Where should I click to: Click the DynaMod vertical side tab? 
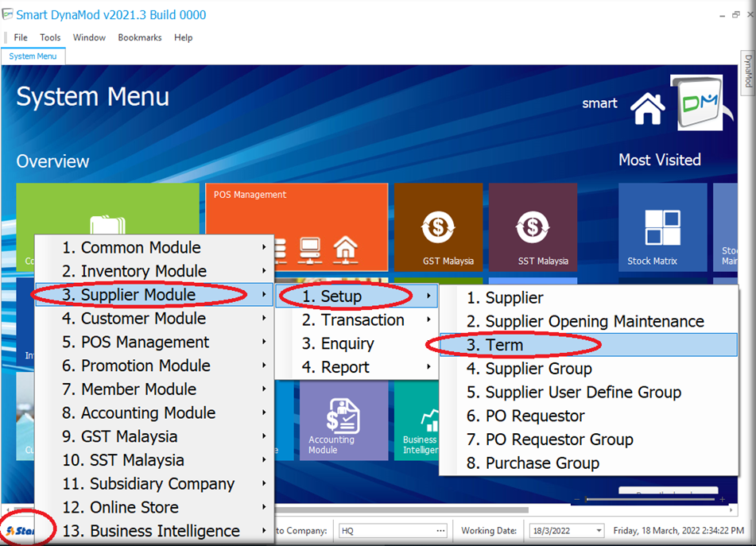(x=748, y=72)
